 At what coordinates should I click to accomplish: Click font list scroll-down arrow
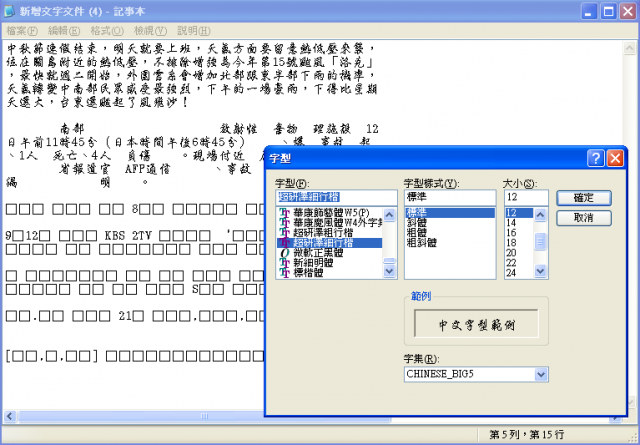390,271
